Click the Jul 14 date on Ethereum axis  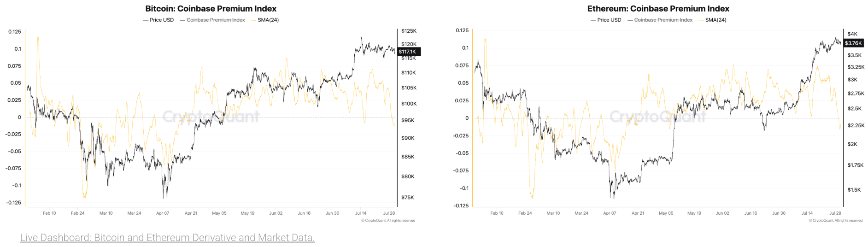[807, 213]
